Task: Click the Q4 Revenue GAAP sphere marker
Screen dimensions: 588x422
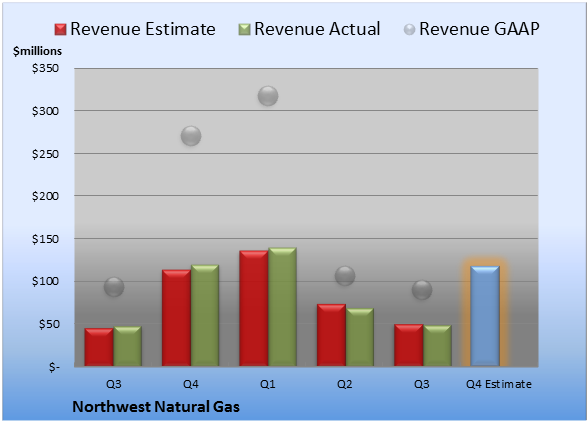Action: point(191,136)
